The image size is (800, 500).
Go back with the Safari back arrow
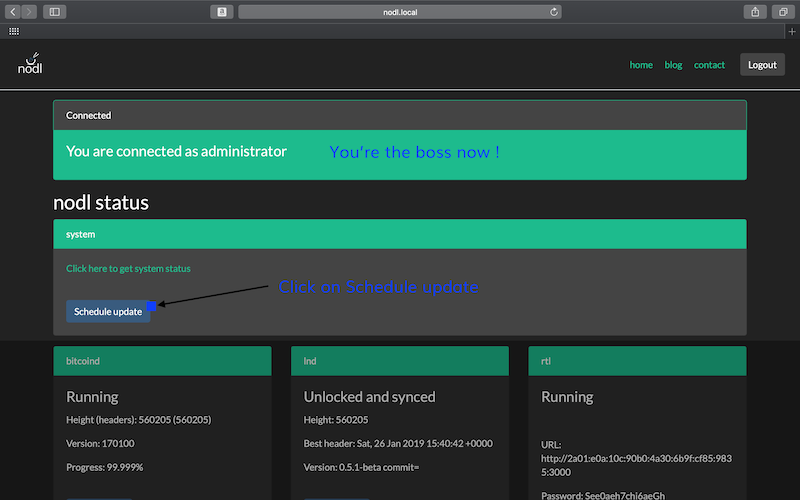coord(13,12)
